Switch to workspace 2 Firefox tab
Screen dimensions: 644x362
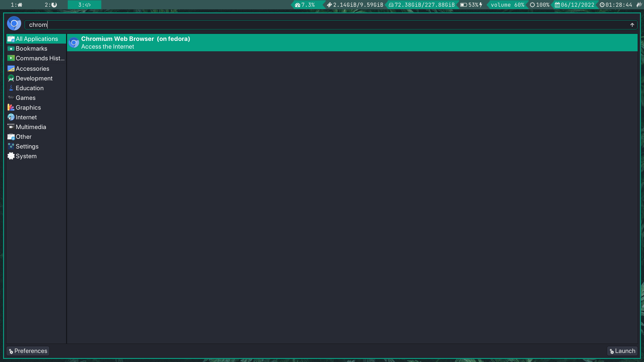pyautogui.click(x=51, y=5)
